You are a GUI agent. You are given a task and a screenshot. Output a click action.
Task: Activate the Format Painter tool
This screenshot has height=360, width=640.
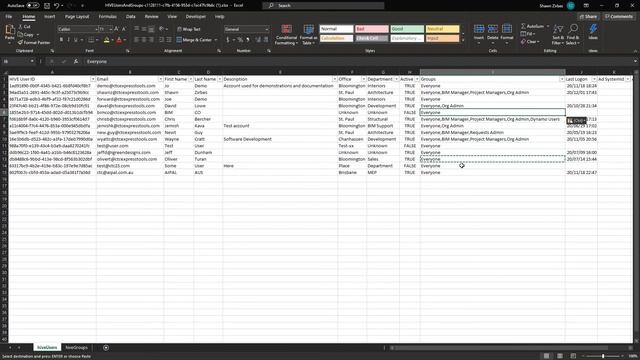pyautogui.click(x=34, y=42)
